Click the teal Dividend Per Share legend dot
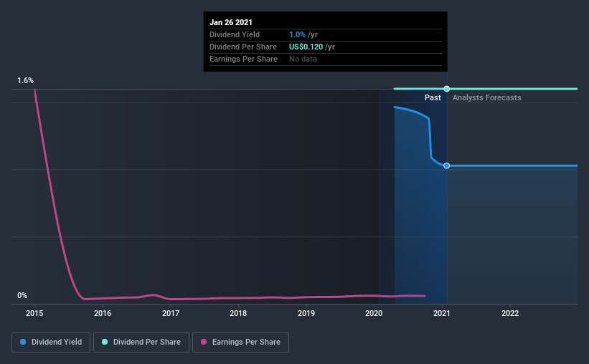This screenshot has width=589, height=364. click(105, 342)
